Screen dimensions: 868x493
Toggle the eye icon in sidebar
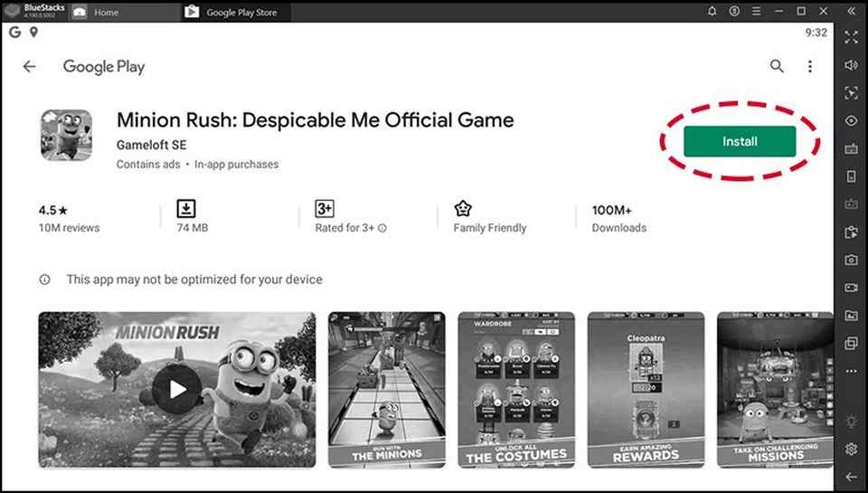(x=852, y=120)
